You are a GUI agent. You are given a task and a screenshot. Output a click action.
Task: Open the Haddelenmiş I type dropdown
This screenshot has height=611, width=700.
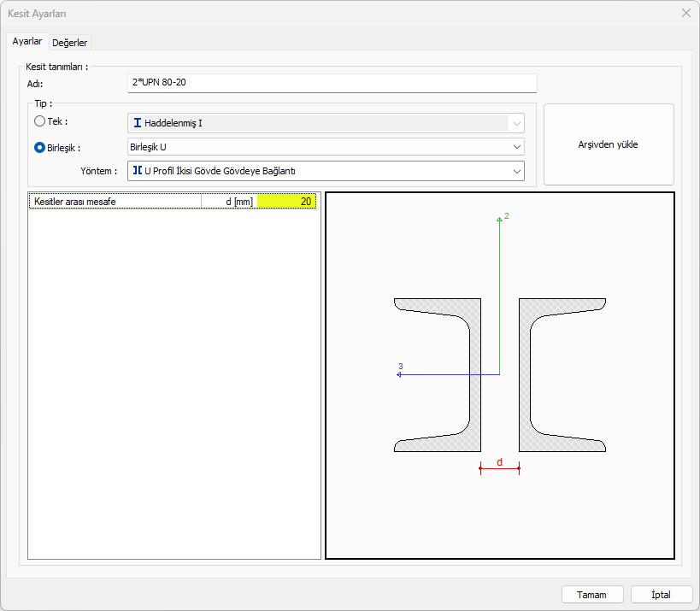coord(326,123)
